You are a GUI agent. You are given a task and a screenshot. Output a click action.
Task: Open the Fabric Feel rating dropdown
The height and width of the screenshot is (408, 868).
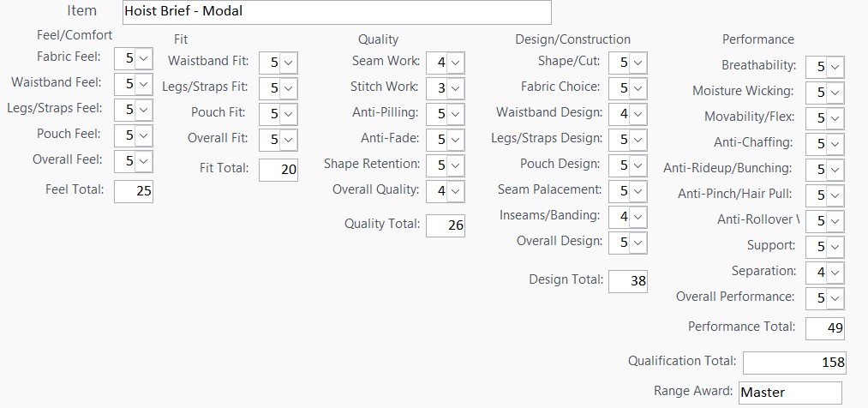pyautogui.click(x=143, y=58)
